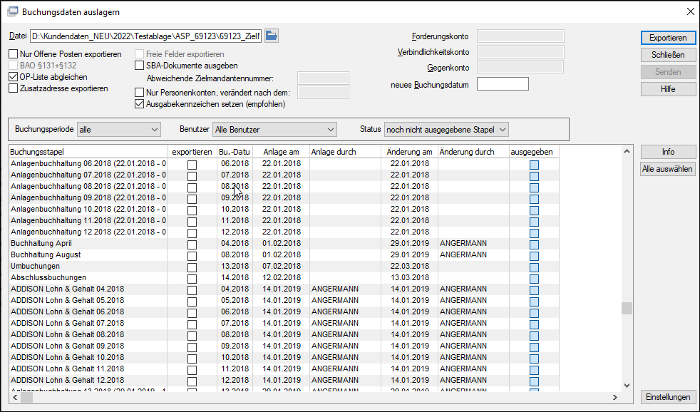Sort by Anlage am column header

tap(281, 152)
